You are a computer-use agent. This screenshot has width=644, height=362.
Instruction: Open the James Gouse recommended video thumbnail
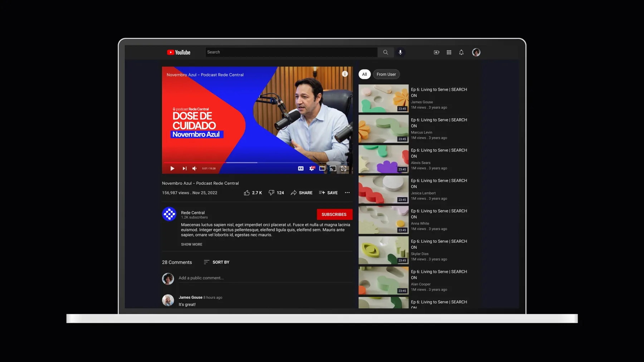point(383,98)
